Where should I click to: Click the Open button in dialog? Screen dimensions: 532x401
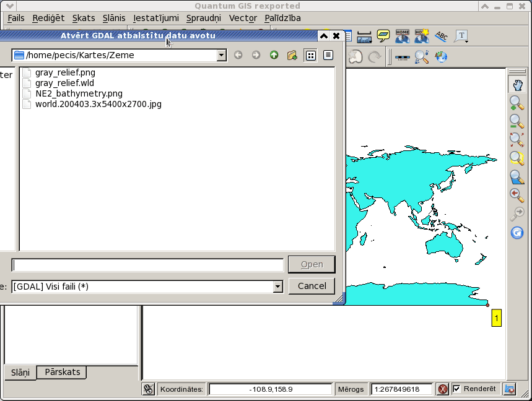click(312, 264)
